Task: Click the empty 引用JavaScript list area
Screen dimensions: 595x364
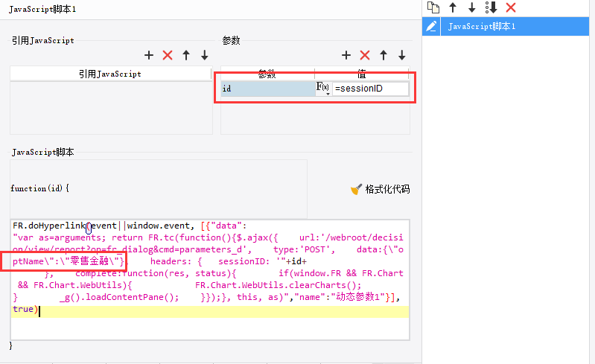Action: coord(111,108)
